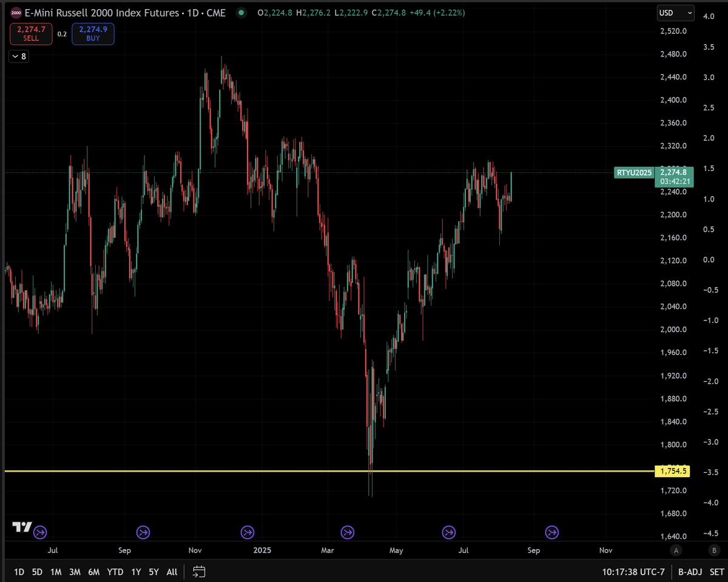728x582 pixels.
Task: Click the red SELL 2,274.7 button
Action: click(31, 34)
